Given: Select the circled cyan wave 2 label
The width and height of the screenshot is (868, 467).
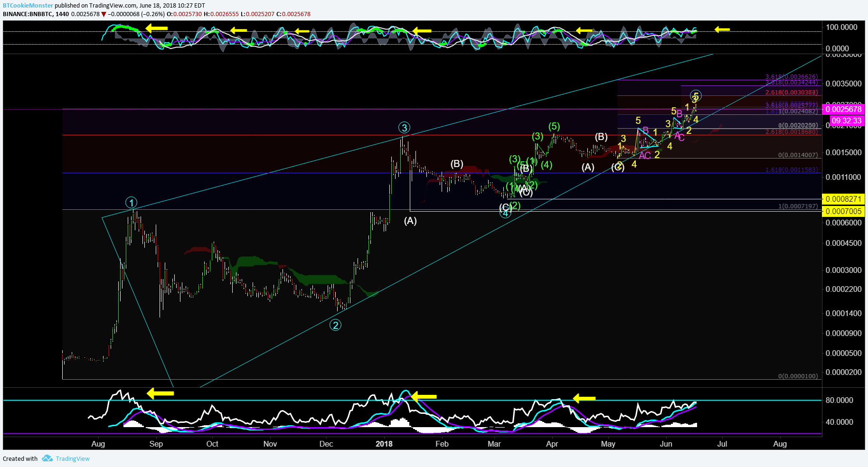Looking at the screenshot, I should [x=336, y=325].
